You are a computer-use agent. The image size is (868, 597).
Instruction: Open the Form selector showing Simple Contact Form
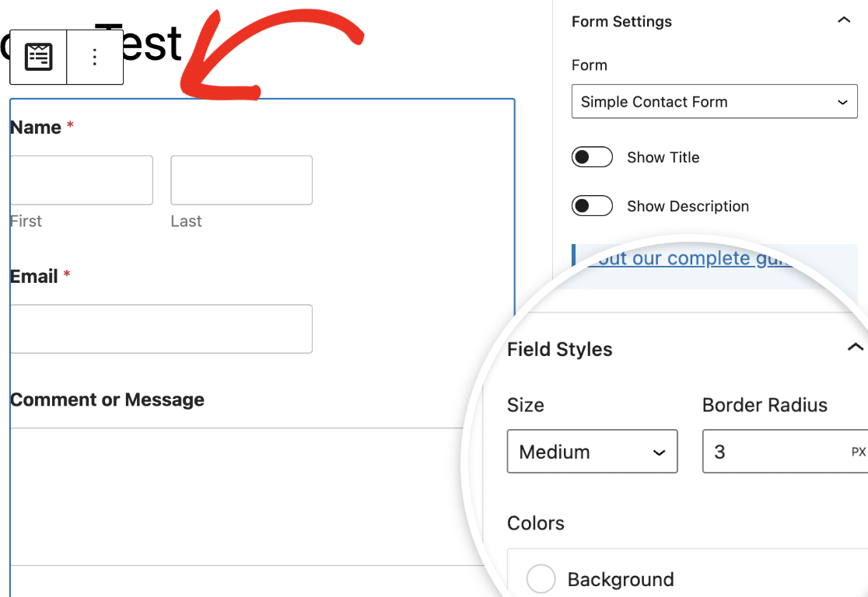click(714, 102)
